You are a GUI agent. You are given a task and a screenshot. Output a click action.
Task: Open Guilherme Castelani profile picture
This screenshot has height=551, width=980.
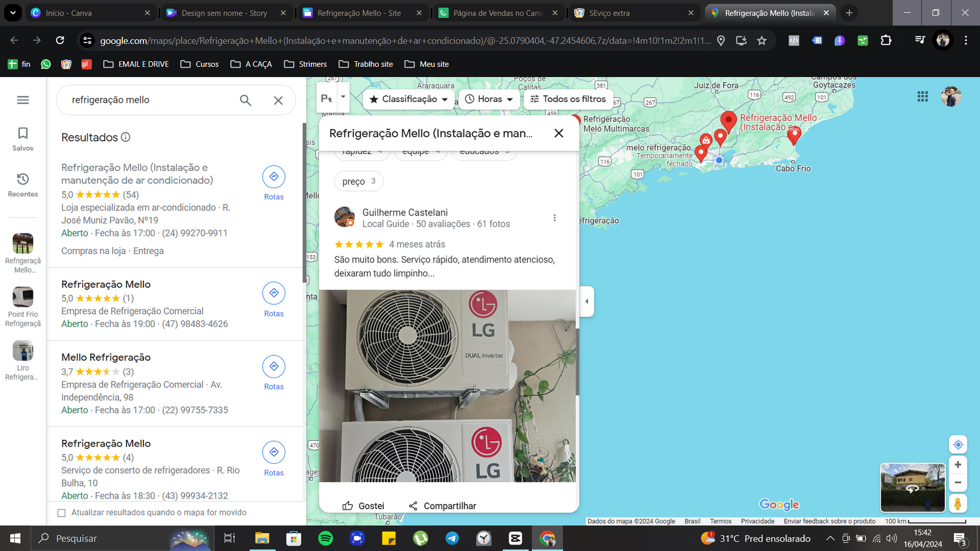coord(344,217)
